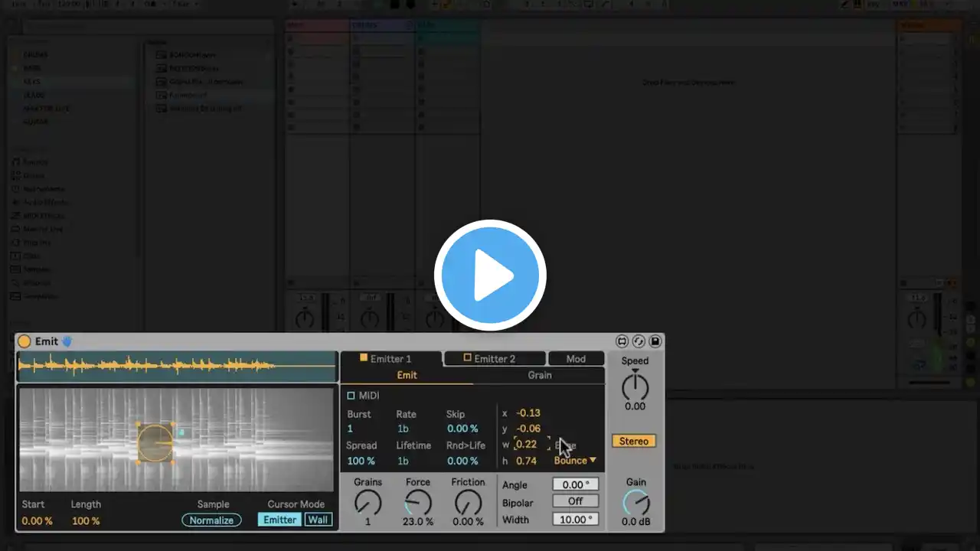
Task: Open the Mod tab
Action: 576,358
